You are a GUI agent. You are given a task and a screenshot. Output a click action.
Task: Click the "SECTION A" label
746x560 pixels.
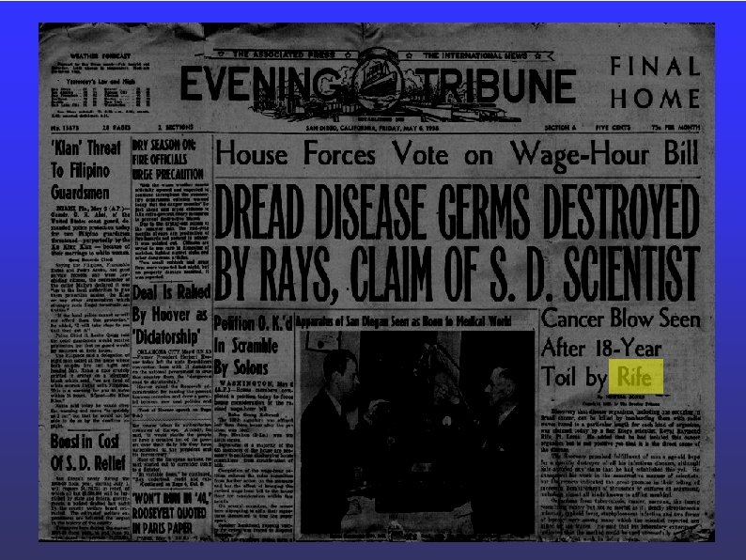coord(561,128)
